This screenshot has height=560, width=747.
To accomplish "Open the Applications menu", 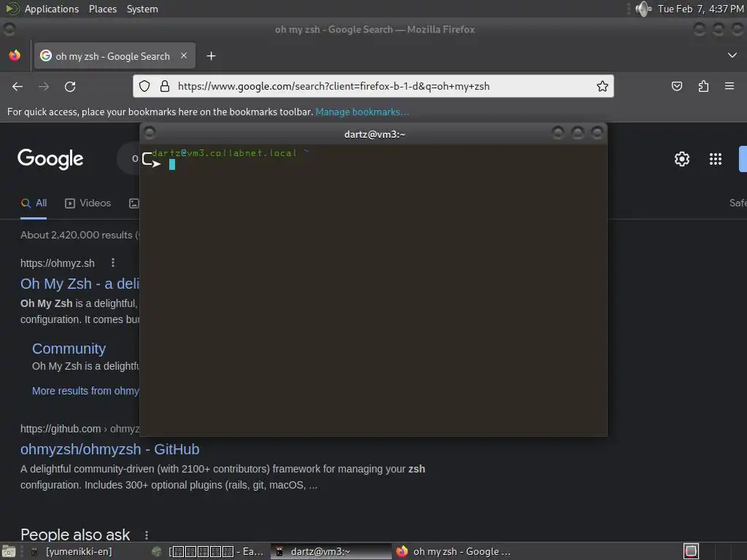I will (x=52, y=9).
